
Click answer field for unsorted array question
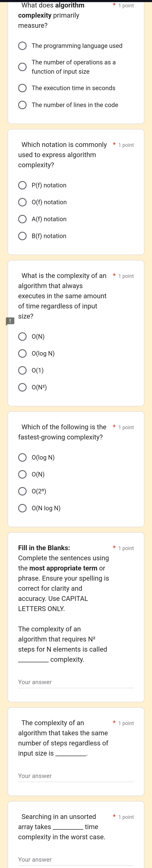(76, 860)
